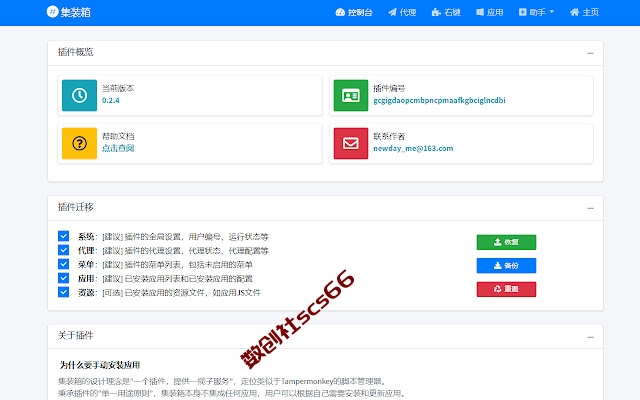This screenshot has width=640, height=400.
Task: Click the 帮助文档 label
Action: pyautogui.click(x=118, y=136)
